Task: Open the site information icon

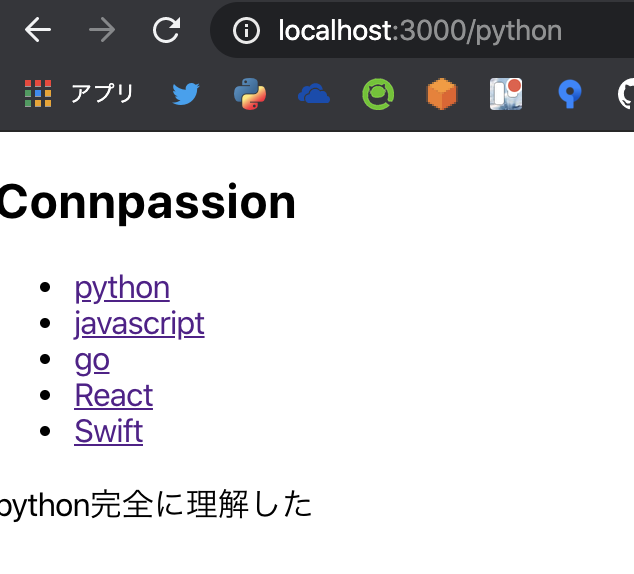Action: 246,30
